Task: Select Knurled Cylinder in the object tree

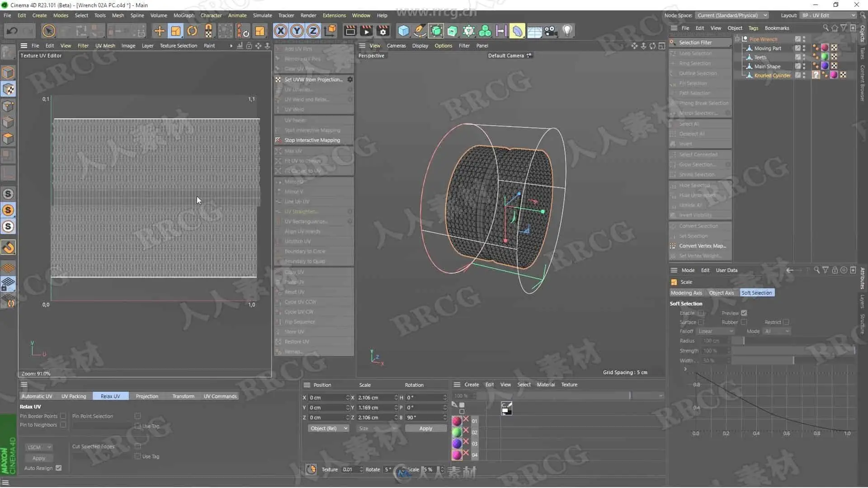Action: coord(772,75)
